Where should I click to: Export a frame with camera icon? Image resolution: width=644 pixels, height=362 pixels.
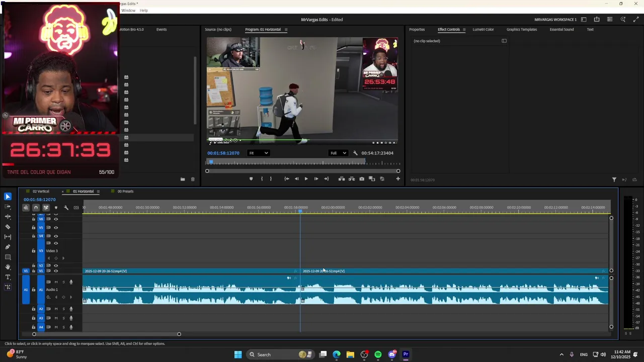tap(362, 179)
